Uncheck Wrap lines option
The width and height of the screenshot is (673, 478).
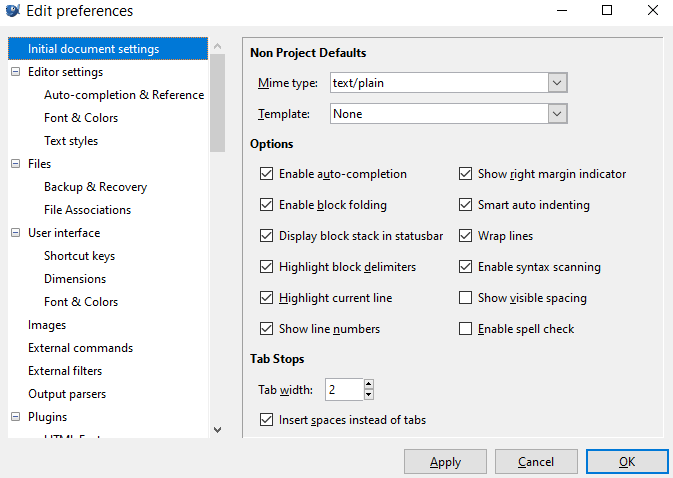[x=465, y=236]
